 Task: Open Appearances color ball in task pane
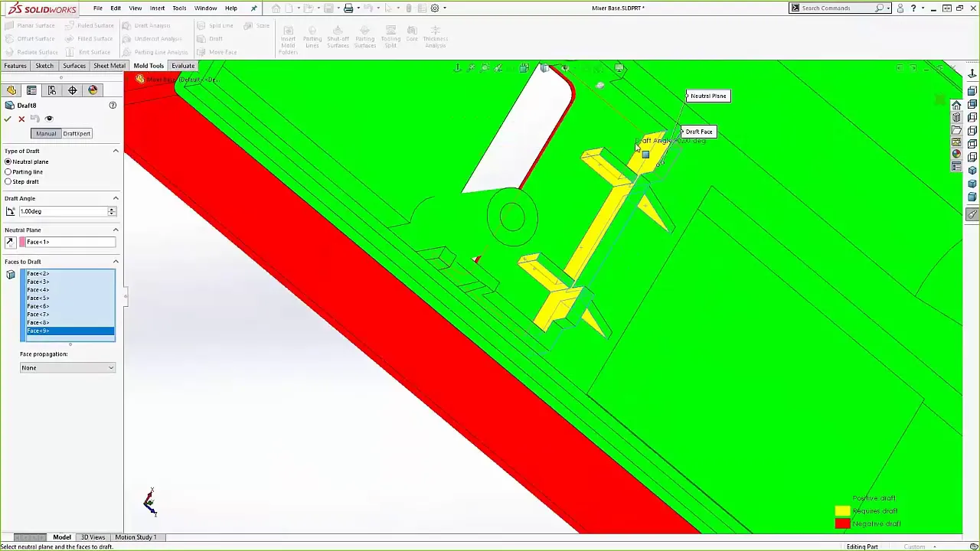[956, 154]
